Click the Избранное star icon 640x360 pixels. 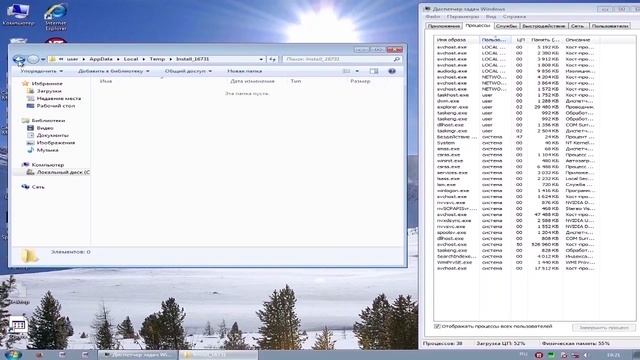tap(25, 83)
